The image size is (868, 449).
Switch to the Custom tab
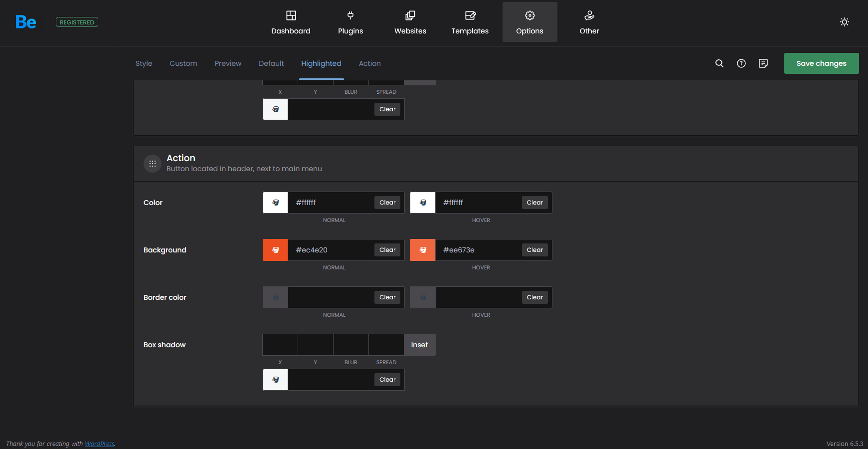pos(183,63)
